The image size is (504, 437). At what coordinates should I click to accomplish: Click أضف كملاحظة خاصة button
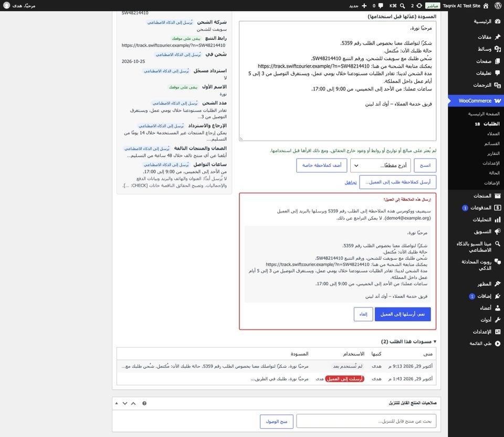point(322,165)
